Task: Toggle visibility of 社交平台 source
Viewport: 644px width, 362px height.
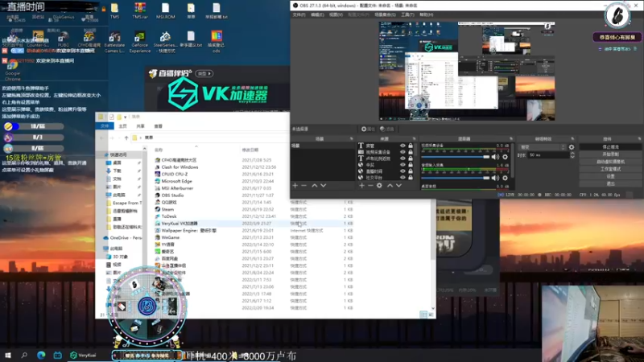Action: coord(402,177)
